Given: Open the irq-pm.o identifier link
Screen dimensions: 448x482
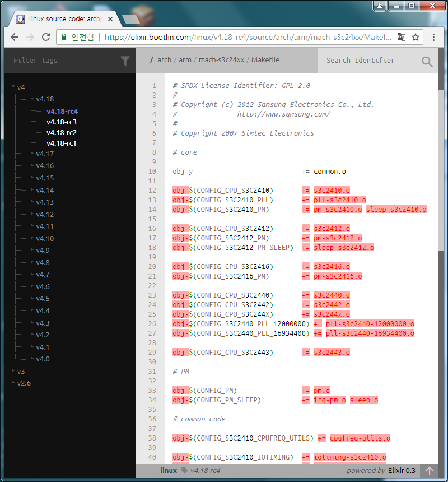Looking at the screenshot, I should coord(329,400).
